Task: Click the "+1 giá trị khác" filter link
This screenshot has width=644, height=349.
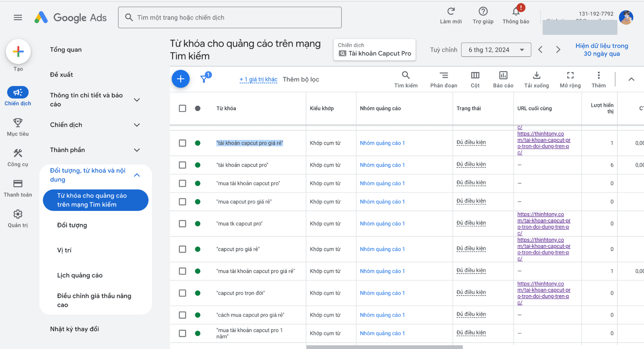Action: coord(258,79)
